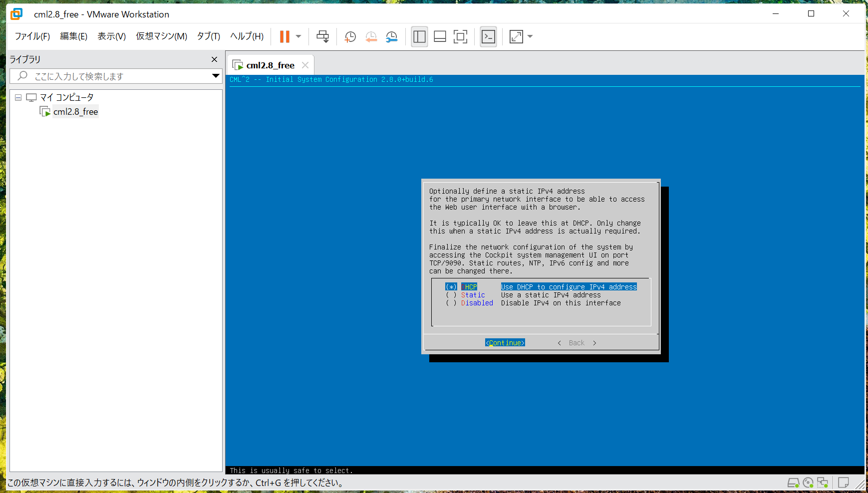This screenshot has height=493, width=868.
Task: Focus the library search field
Action: click(x=116, y=76)
